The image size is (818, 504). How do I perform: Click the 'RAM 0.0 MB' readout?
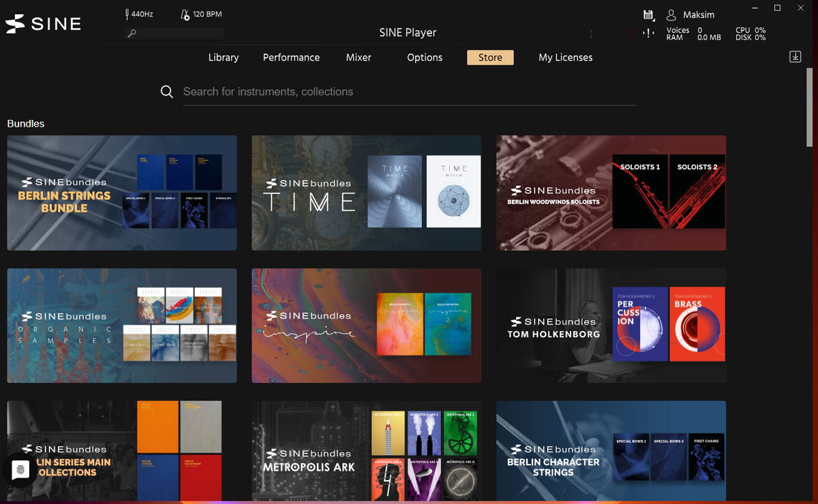coord(693,37)
